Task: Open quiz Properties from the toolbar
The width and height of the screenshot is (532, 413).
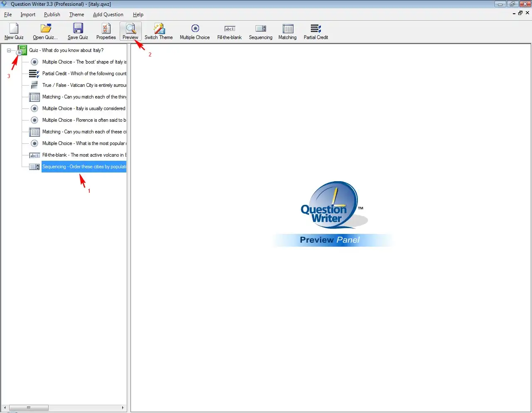Action: coord(106,29)
